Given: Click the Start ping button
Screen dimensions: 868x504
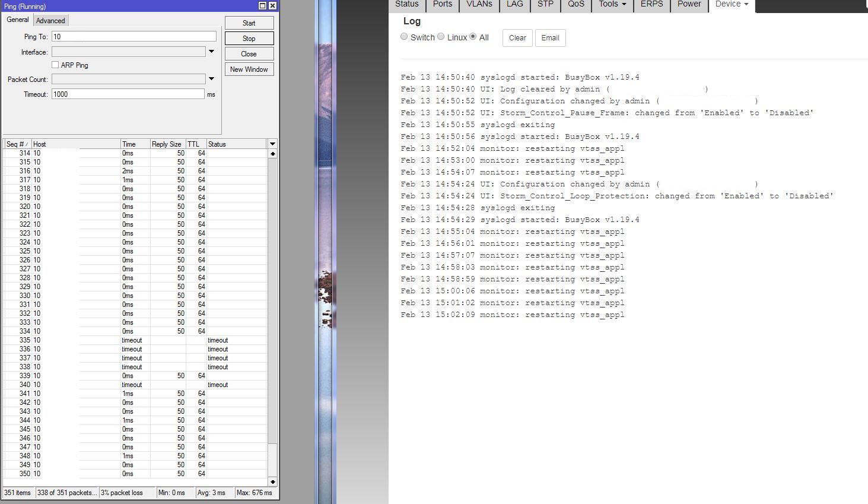Looking at the screenshot, I should pyautogui.click(x=249, y=23).
